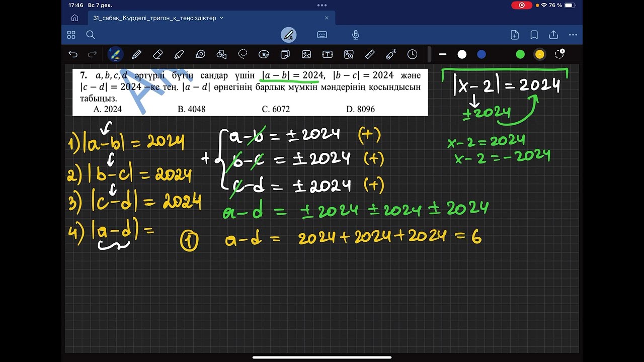Image resolution: width=644 pixels, height=362 pixels.
Task: Select the Eraser tool
Action: click(x=157, y=54)
